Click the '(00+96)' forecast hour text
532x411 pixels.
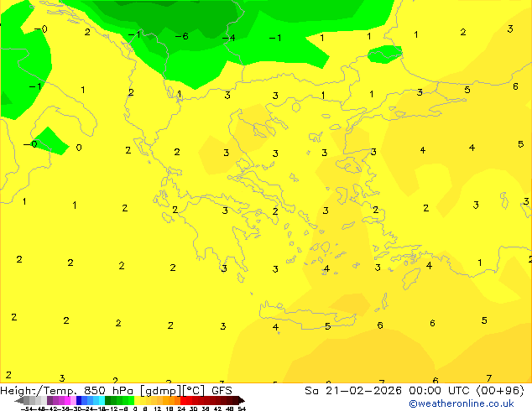pyautogui.click(x=501, y=391)
